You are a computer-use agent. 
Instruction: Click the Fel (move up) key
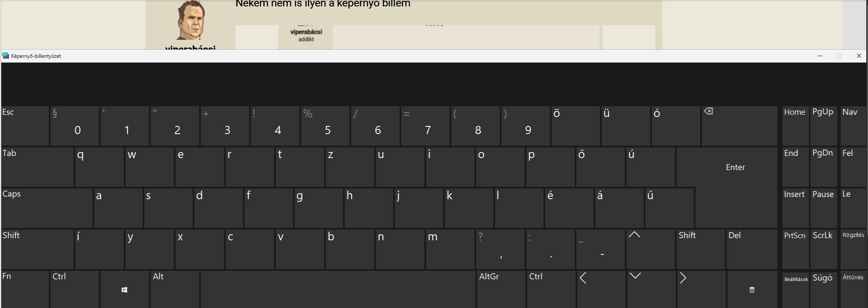pyautogui.click(x=853, y=167)
